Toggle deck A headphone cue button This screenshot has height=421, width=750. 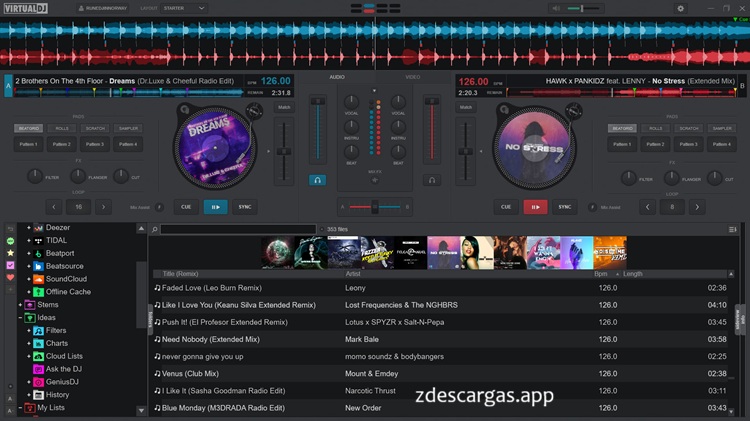317,180
